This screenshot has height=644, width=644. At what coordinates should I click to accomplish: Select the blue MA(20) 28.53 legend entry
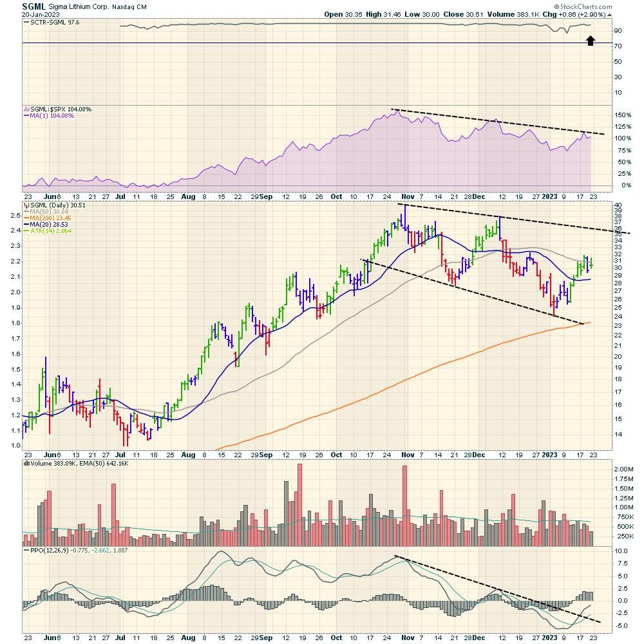pyautogui.click(x=49, y=225)
